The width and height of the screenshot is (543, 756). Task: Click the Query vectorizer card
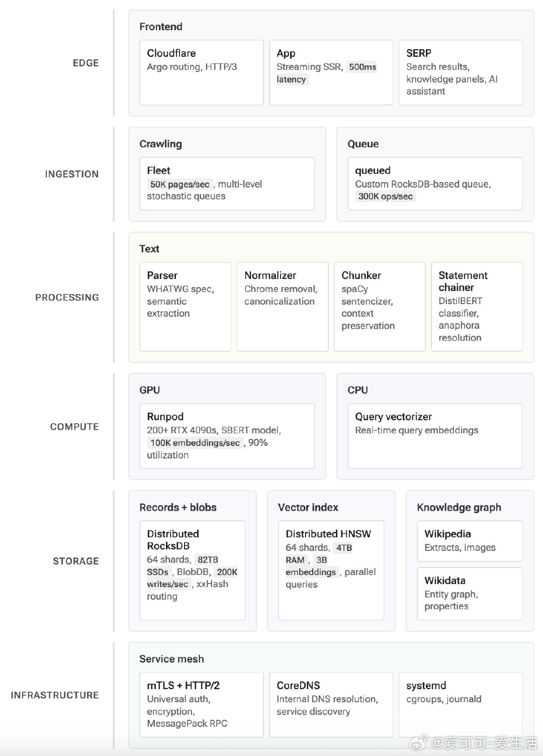[435, 436]
